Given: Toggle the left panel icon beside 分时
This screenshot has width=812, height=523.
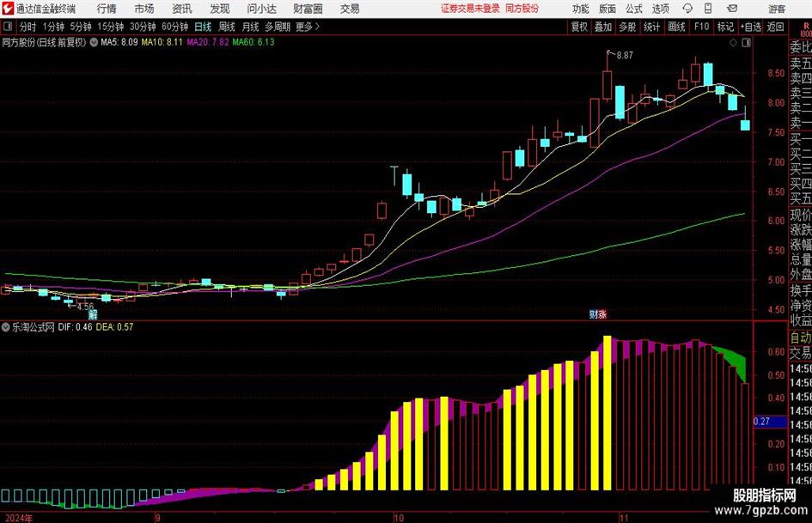Looking at the screenshot, I should click(8, 27).
